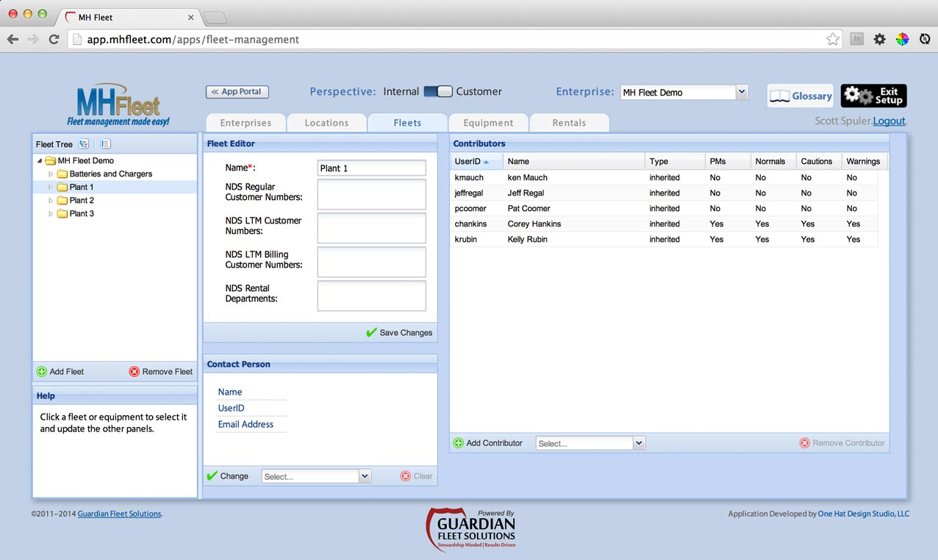938x560 pixels.
Task: Click the Save Changes button label
Action: pyautogui.click(x=406, y=333)
